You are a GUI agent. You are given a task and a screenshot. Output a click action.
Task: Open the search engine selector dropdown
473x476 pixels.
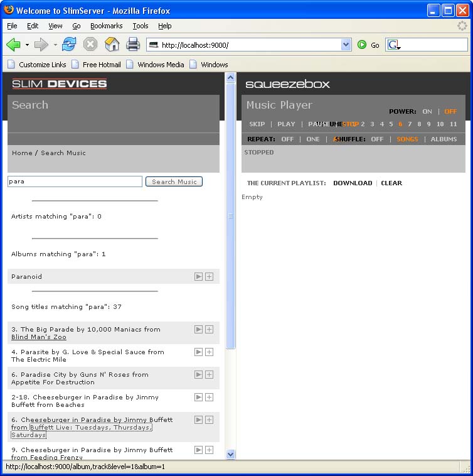tap(394, 45)
